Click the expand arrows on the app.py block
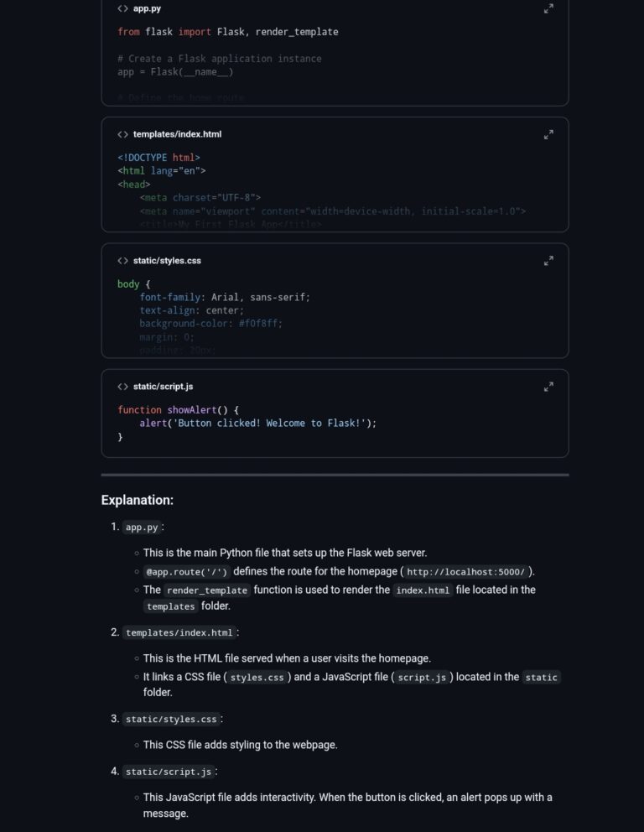 pyautogui.click(x=548, y=9)
